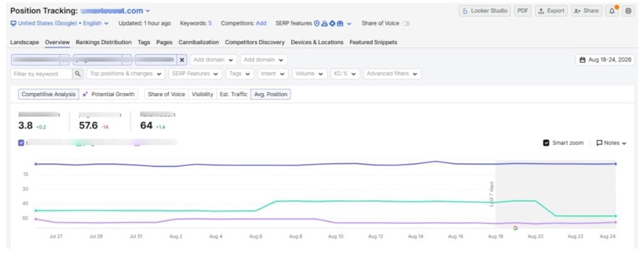This screenshot has height=262, width=644.
Task: Show Share of Voice chart metric
Action: [166, 94]
